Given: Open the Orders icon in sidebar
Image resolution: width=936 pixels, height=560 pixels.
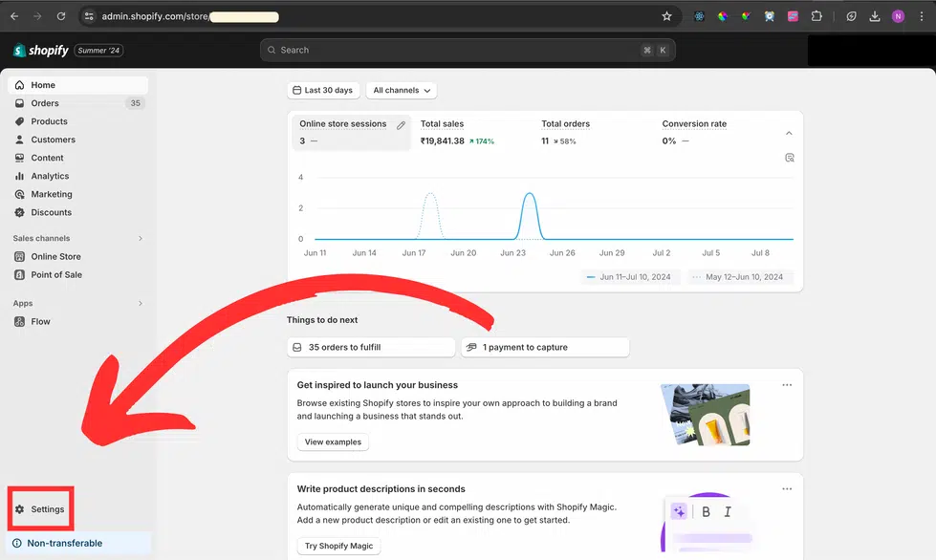Looking at the screenshot, I should (x=21, y=102).
